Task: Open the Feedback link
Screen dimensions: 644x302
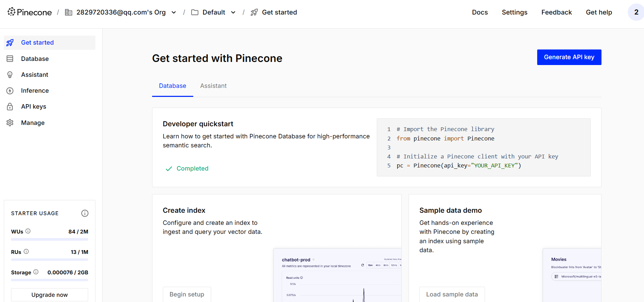Action: click(x=557, y=12)
